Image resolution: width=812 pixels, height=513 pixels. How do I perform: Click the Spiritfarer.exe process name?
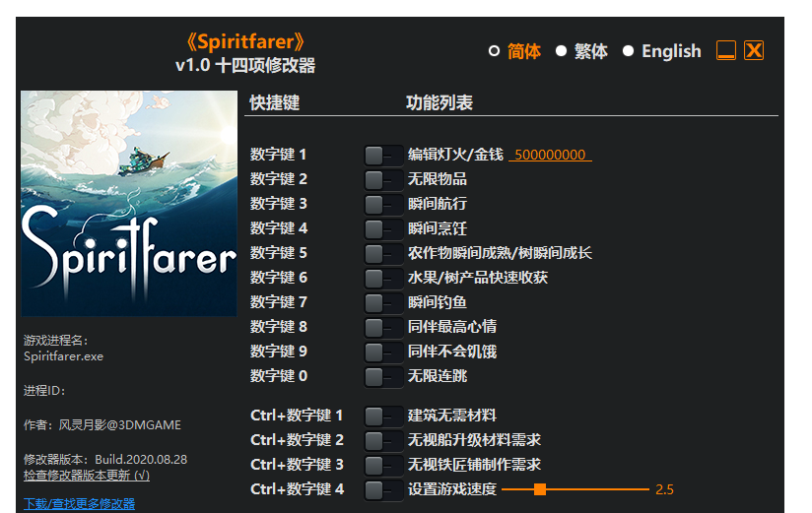pos(63,356)
